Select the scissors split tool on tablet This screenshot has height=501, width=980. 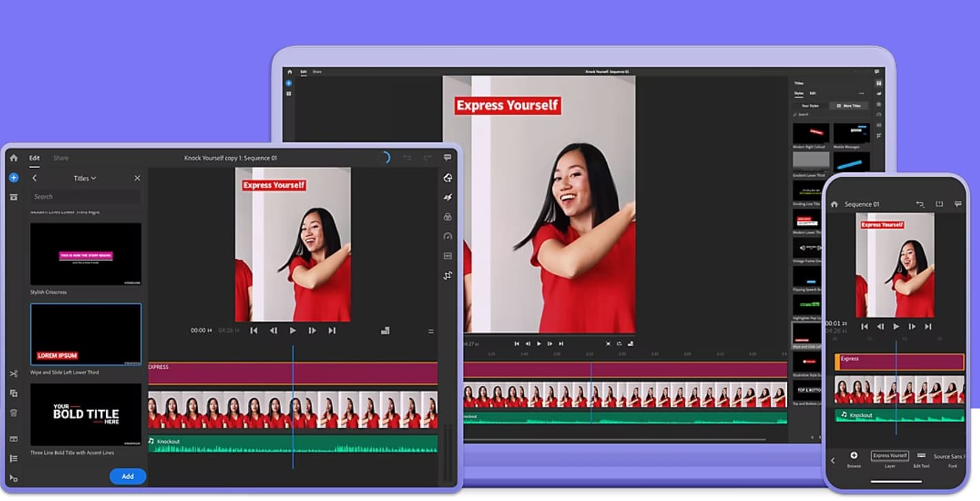pyautogui.click(x=14, y=374)
